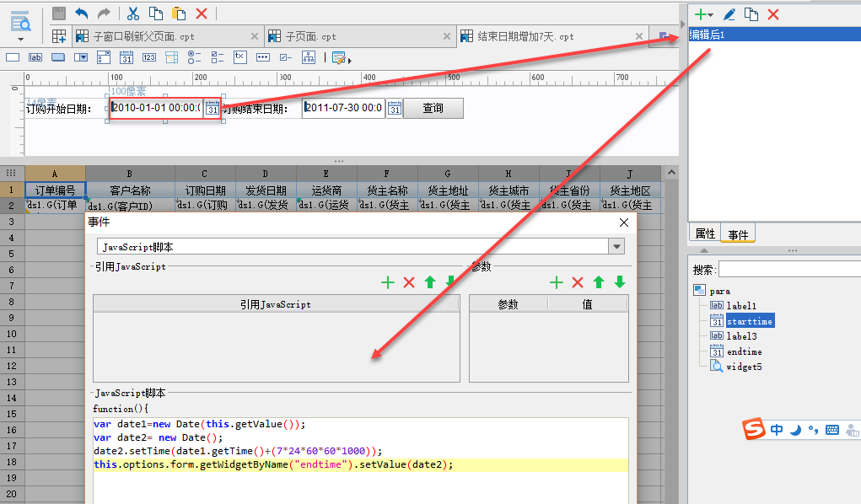The image size is (861, 504).
Task: Click the start date input showing 2010-01-01
Action: tap(156, 108)
